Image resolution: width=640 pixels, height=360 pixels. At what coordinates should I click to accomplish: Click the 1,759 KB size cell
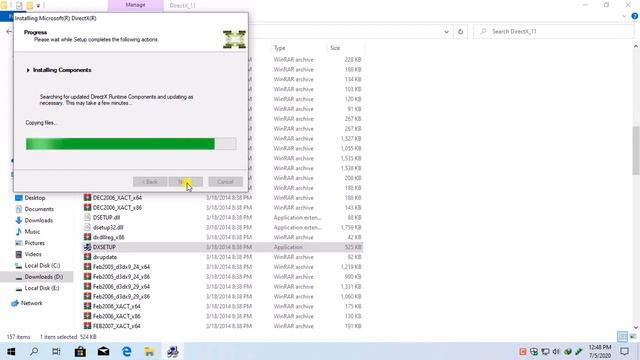(351, 227)
